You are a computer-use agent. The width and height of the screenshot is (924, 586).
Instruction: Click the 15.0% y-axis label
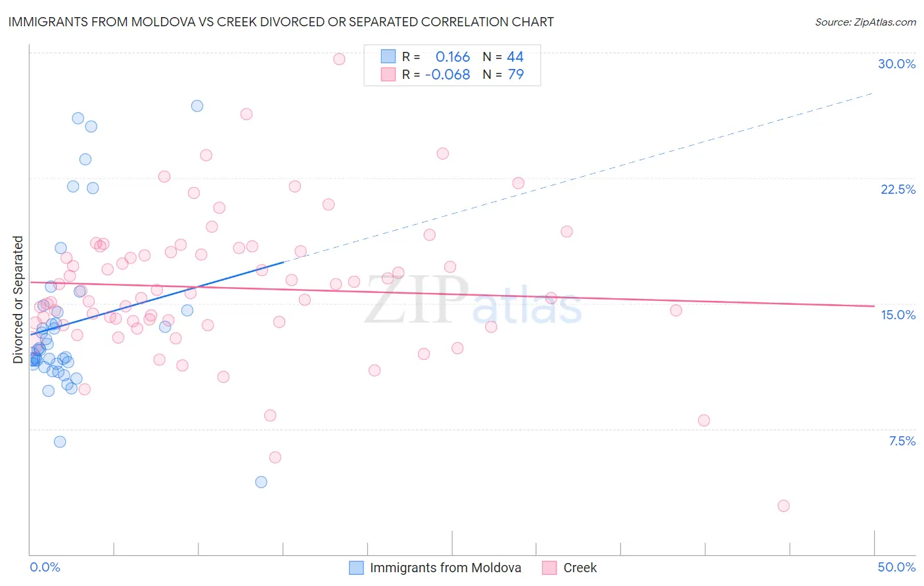click(x=898, y=315)
